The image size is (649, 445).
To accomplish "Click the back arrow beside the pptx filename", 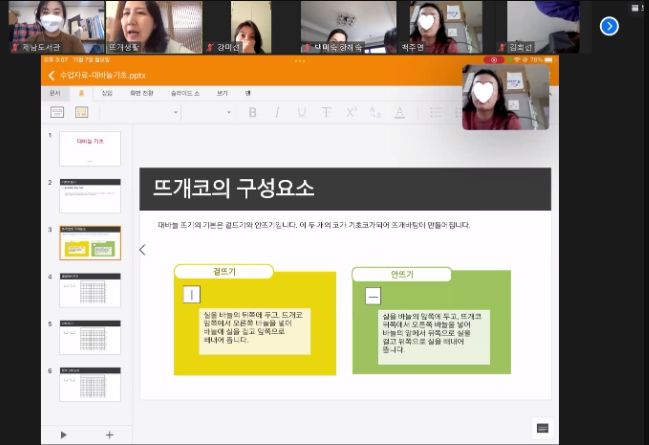I will (x=51, y=75).
